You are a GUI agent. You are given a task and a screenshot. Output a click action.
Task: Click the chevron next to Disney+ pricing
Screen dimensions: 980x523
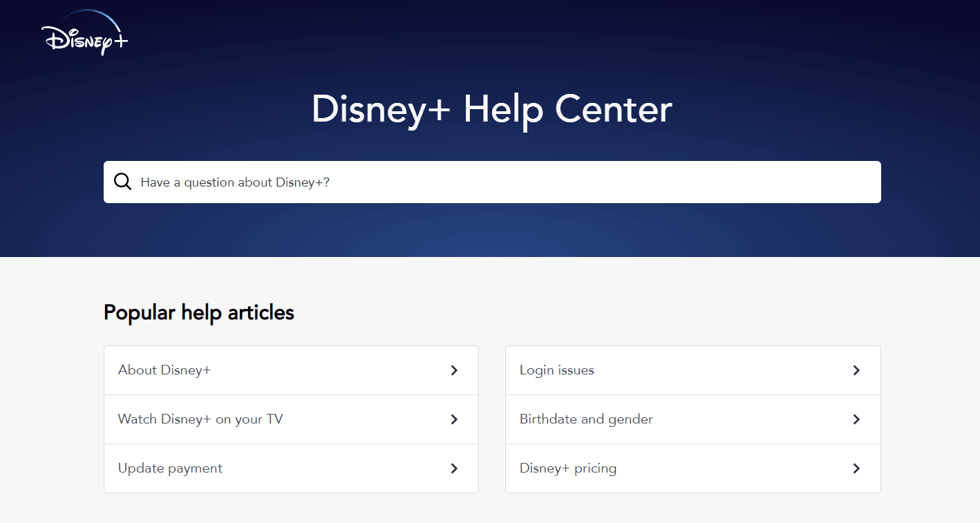(856, 468)
